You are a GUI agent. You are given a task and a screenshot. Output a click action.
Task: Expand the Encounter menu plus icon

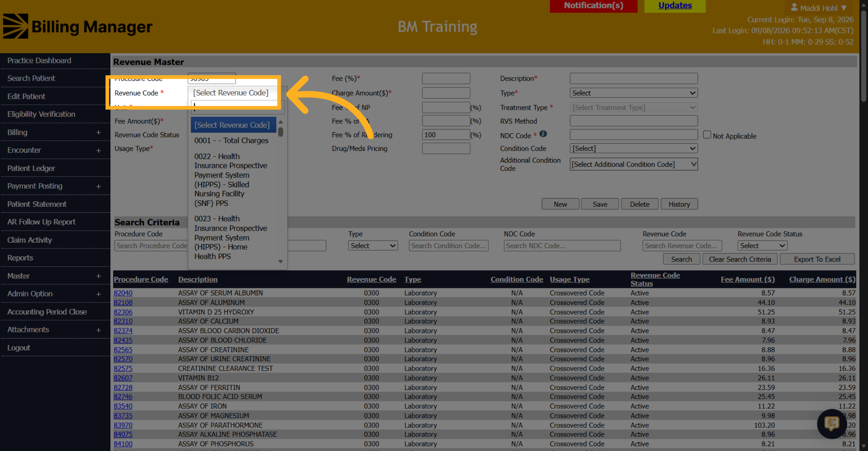pos(98,150)
